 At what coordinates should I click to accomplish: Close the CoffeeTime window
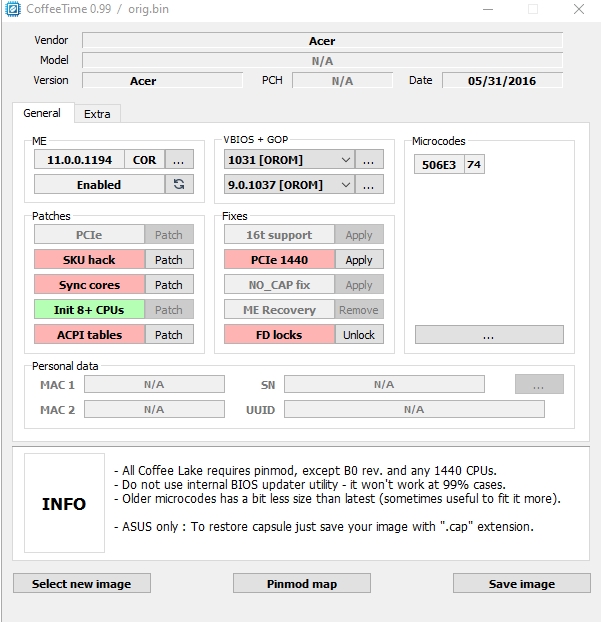(579, 9)
